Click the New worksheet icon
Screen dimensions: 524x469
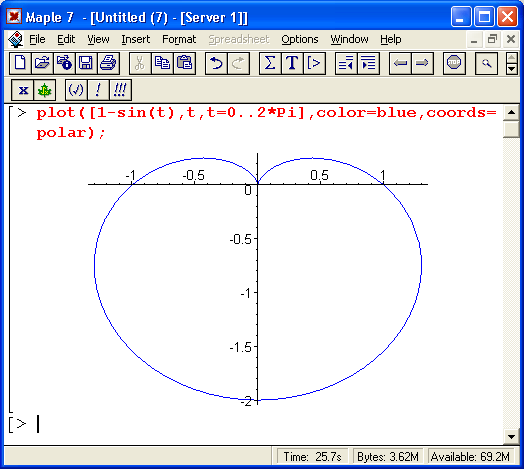pyautogui.click(x=20, y=63)
